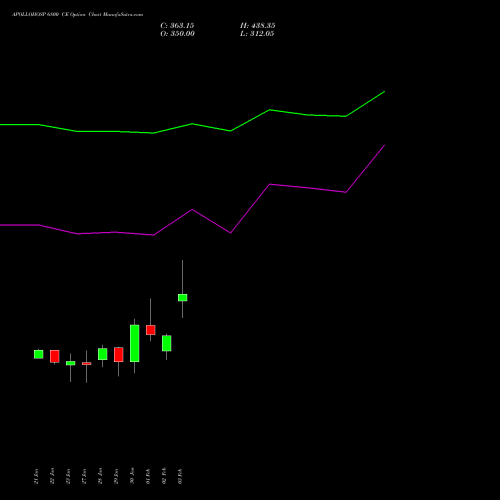500x500 pixels.
Task: Select the green candle above 21 Jan
Action: click(39, 354)
